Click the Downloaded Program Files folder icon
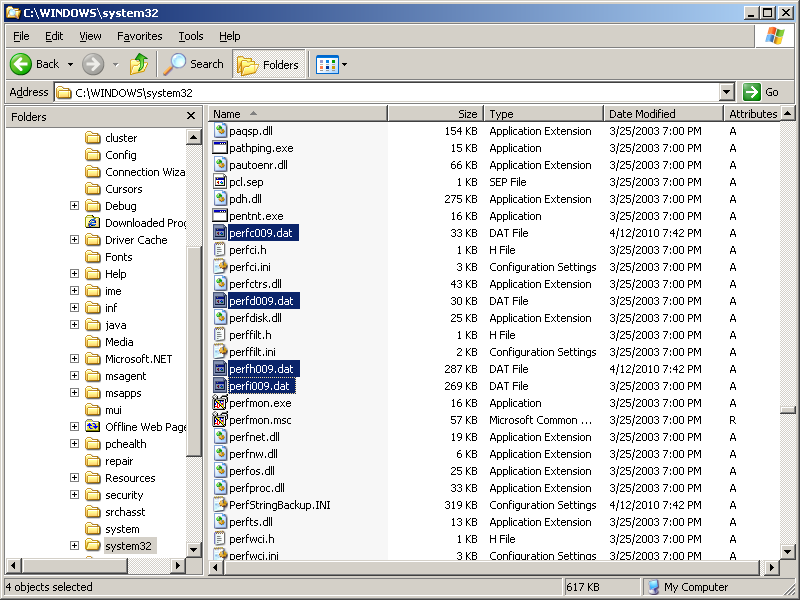Image resolution: width=800 pixels, height=600 pixels. 93,222
